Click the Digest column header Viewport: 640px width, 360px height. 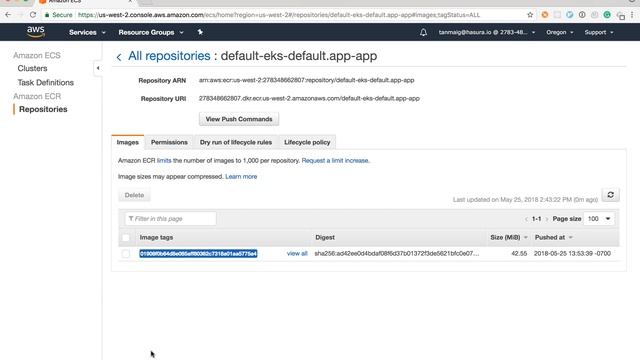tap(325, 238)
